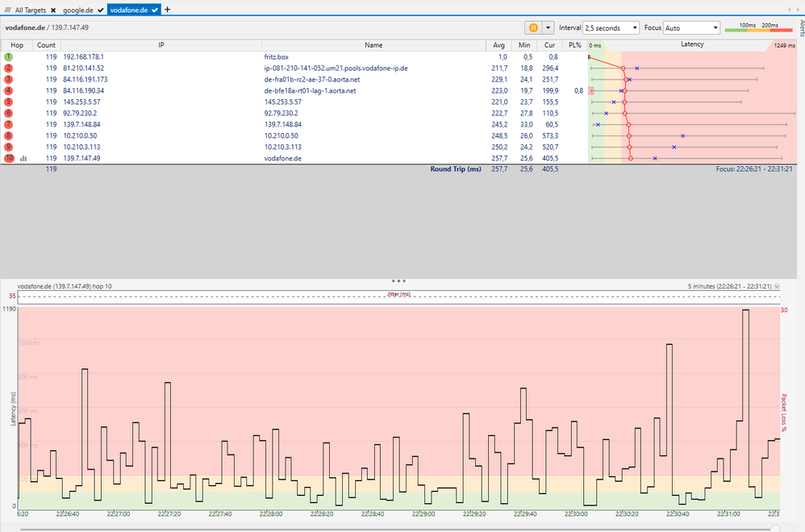Toggle the checkmark on the vodafone.de tab
805x532 pixels.
pos(154,10)
